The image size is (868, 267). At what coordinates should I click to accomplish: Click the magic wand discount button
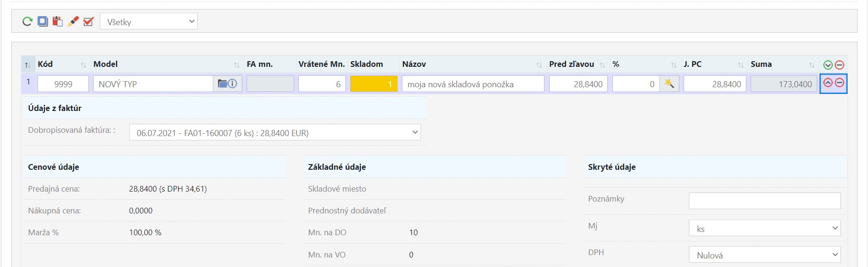coord(669,84)
